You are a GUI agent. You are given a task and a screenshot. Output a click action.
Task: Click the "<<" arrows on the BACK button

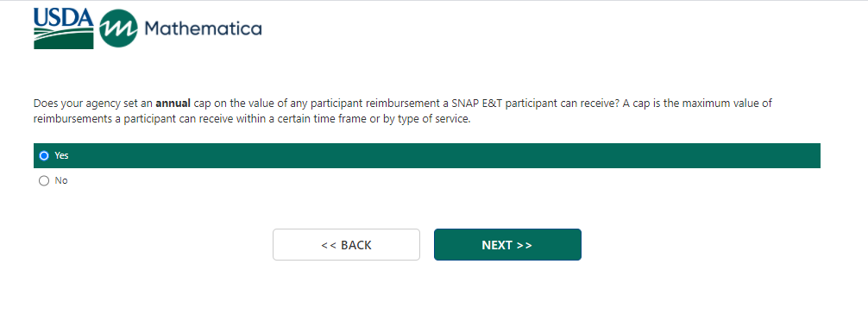coord(329,245)
